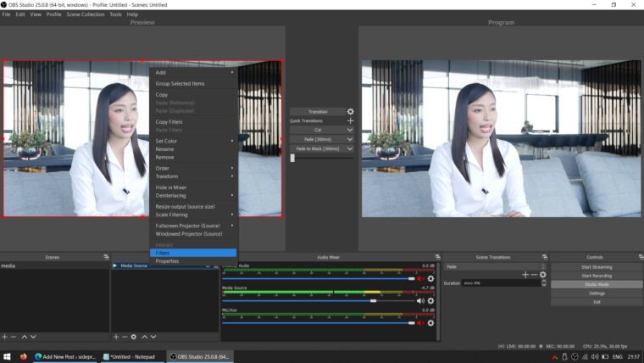Image resolution: width=644 pixels, height=363 pixels.
Task: Open the Fade scene transition combo box
Action: [x=495, y=266]
